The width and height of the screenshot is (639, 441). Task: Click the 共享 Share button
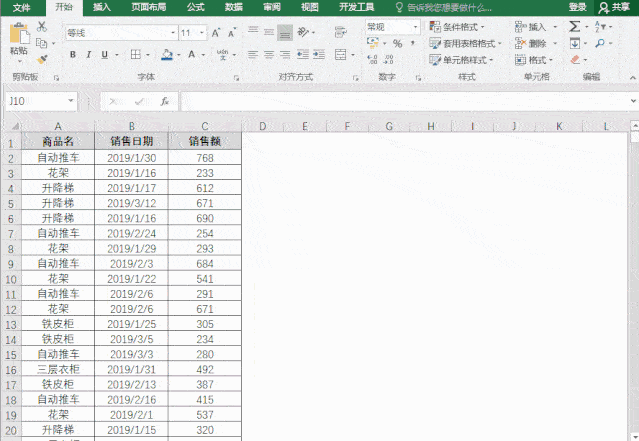pyautogui.click(x=615, y=7)
